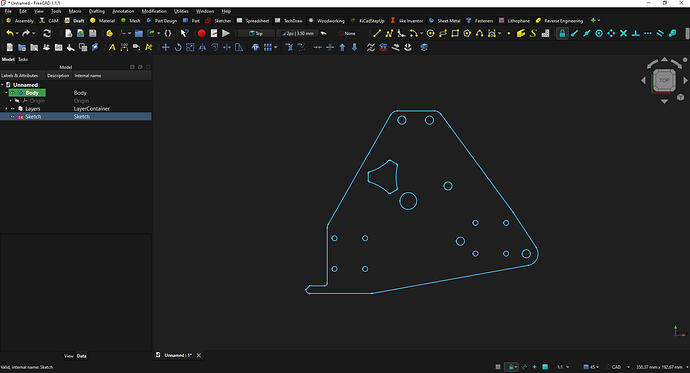Toggle visibility of the Sketch item
The height and width of the screenshot is (373, 690).
point(13,117)
